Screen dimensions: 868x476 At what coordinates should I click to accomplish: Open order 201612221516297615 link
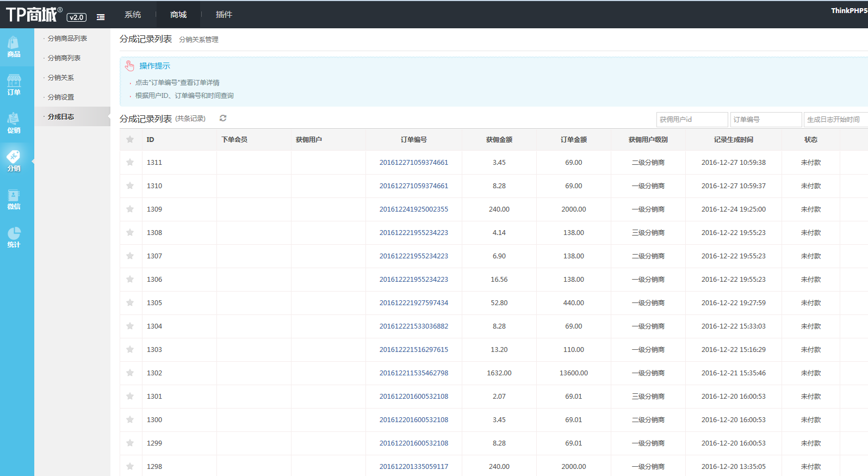[x=414, y=349]
